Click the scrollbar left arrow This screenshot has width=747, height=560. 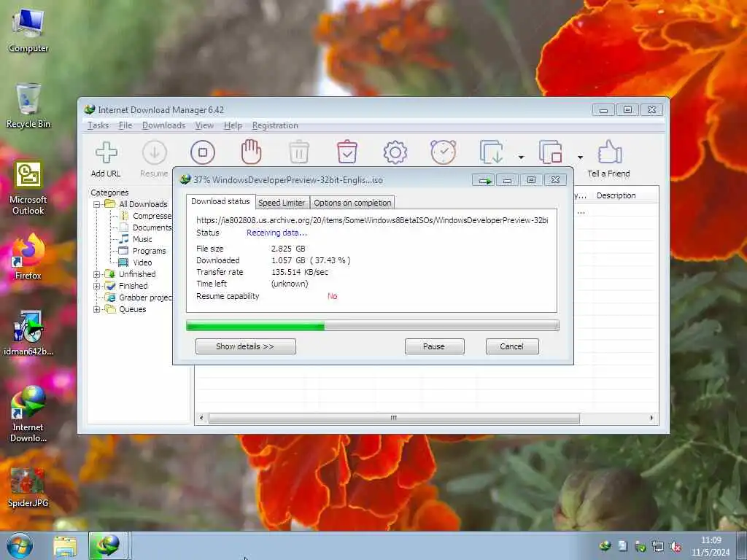[201, 418]
